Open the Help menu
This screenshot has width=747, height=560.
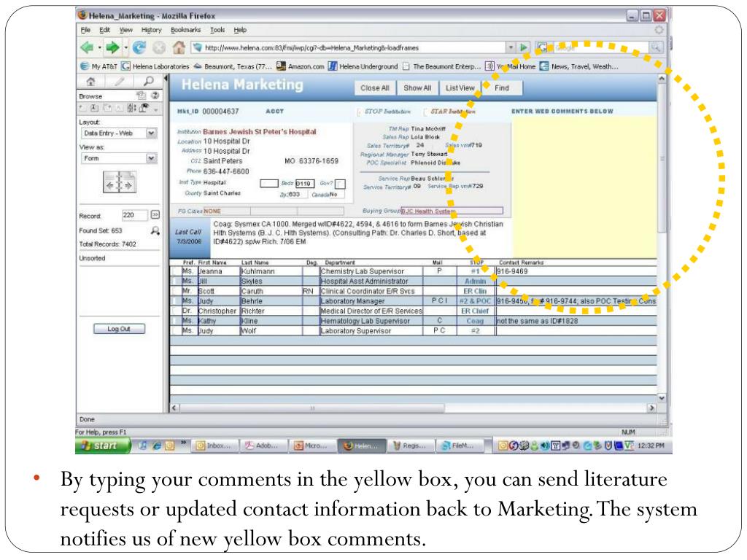pos(240,29)
